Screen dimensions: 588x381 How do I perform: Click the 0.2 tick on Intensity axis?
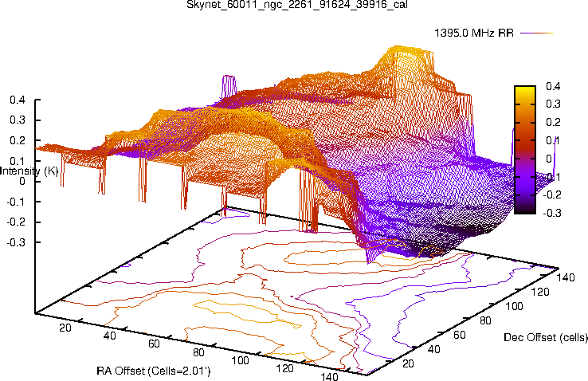pyautogui.click(x=18, y=140)
